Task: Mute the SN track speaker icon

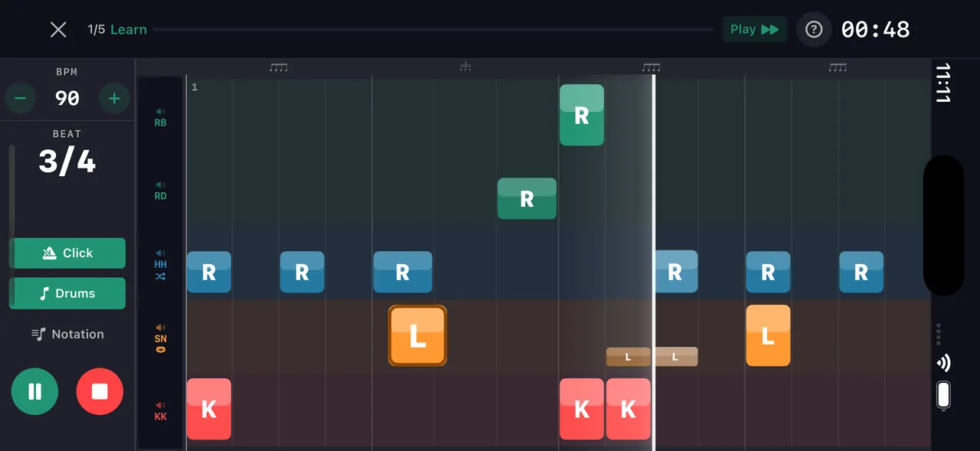Action: (x=161, y=327)
